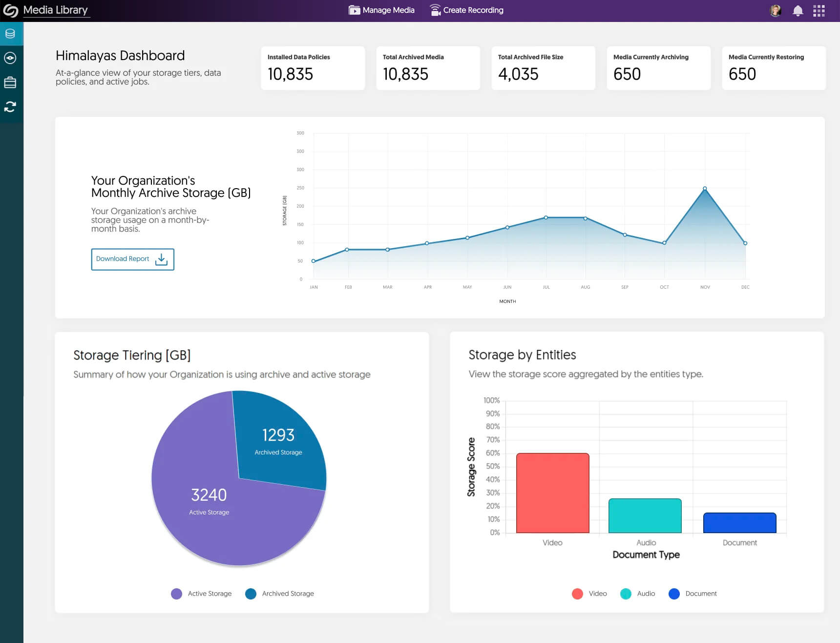Click the Himalayas Dashboard heading
Image resolution: width=840 pixels, height=643 pixels.
(120, 56)
